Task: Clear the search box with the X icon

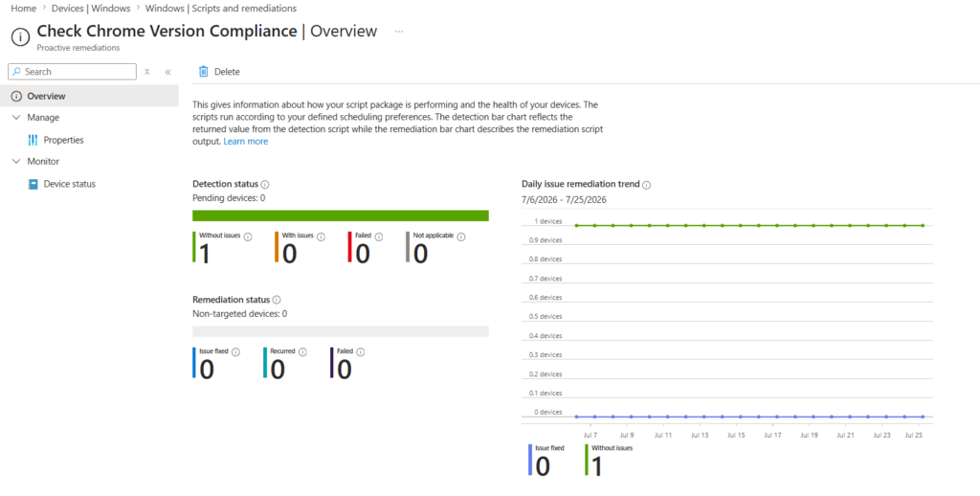Action: point(146,71)
